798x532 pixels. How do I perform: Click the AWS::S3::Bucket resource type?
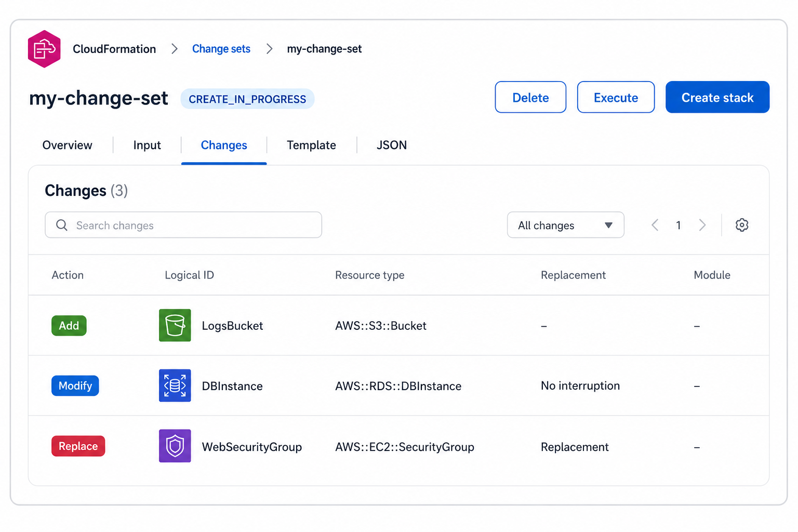click(x=381, y=326)
